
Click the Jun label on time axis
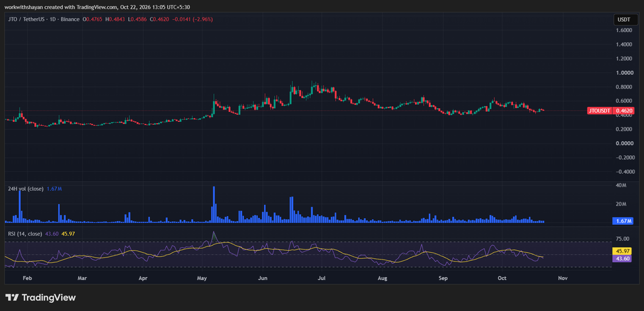(262, 278)
